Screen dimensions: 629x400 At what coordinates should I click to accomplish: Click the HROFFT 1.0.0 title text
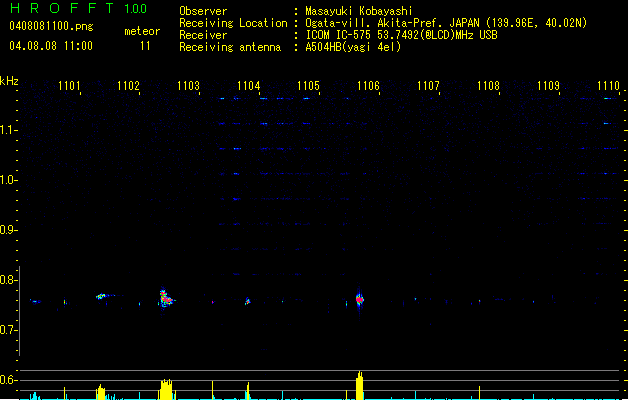point(79,8)
